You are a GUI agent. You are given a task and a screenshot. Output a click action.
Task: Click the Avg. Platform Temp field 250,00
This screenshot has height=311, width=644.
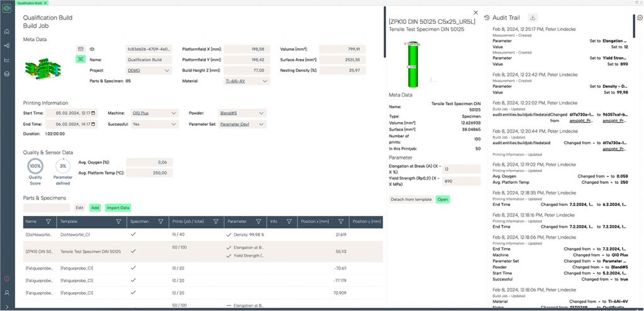[150, 173]
